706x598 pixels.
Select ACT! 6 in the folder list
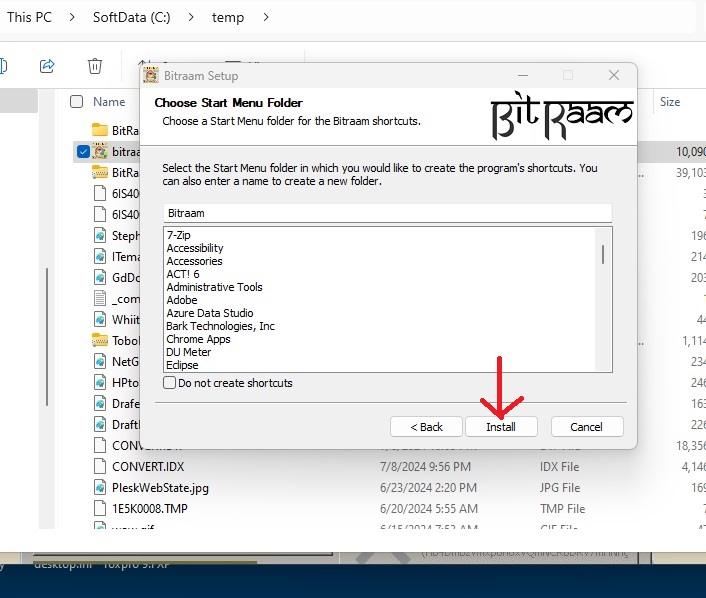coord(182,274)
